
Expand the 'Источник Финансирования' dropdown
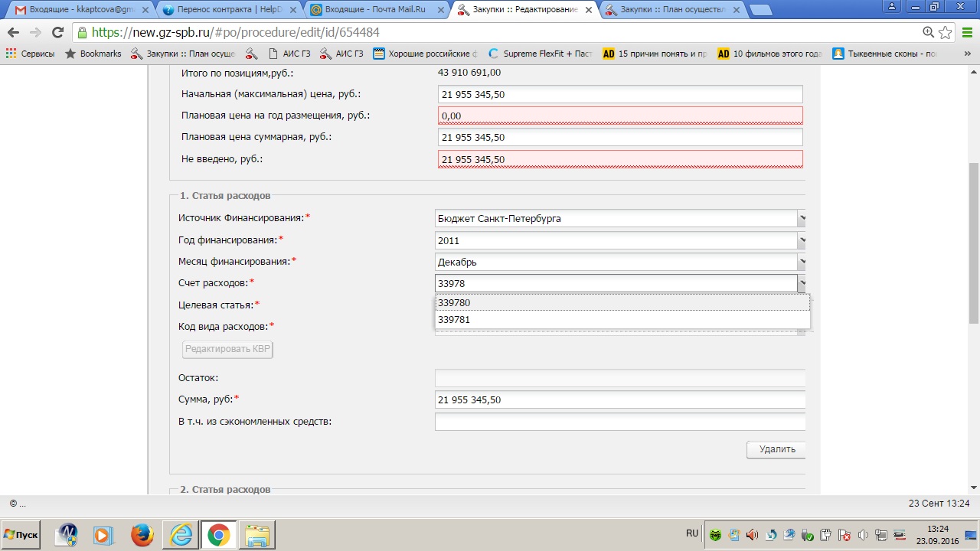tap(802, 219)
